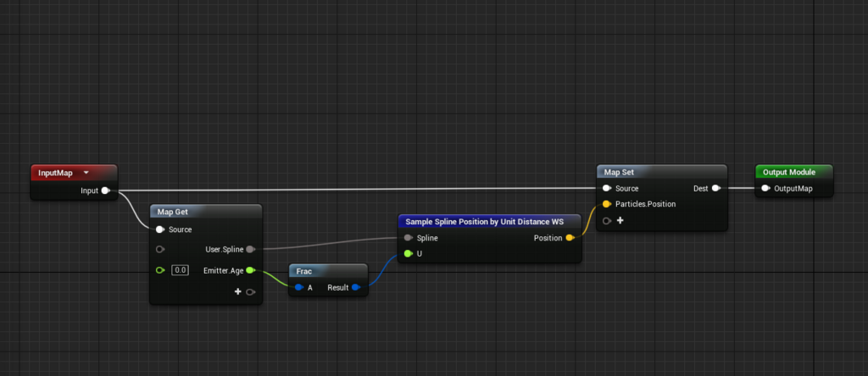The image size is (868, 376).
Task: Click the A input pin on Frac
Action: (x=299, y=288)
